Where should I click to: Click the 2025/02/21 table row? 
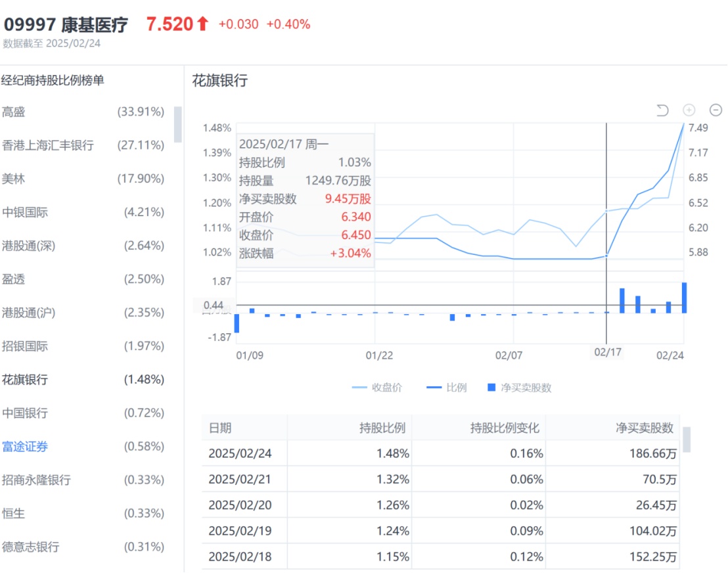click(440, 480)
